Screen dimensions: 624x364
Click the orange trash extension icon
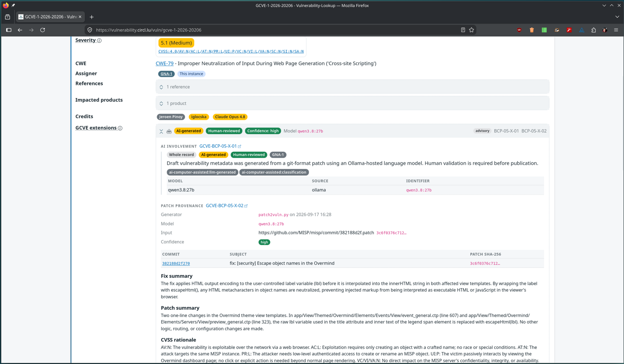click(x=532, y=30)
